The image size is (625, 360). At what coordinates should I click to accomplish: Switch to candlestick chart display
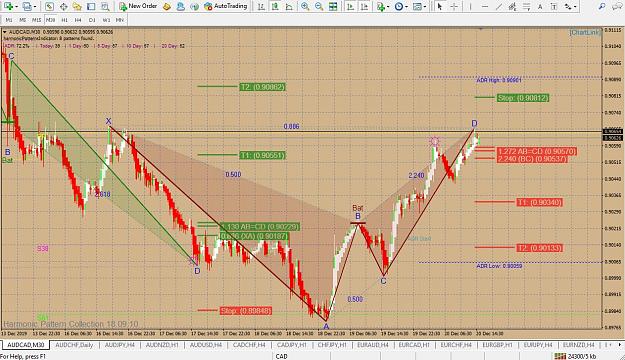[275, 6]
